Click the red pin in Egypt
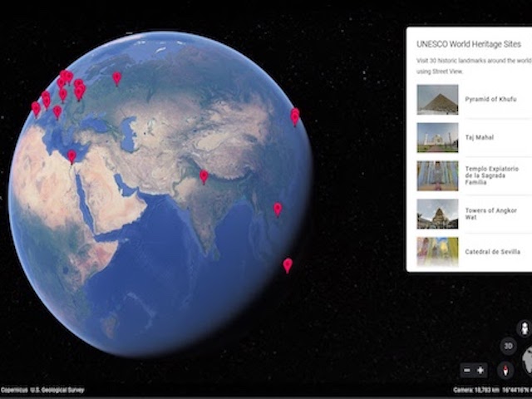 pyautogui.click(x=71, y=155)
